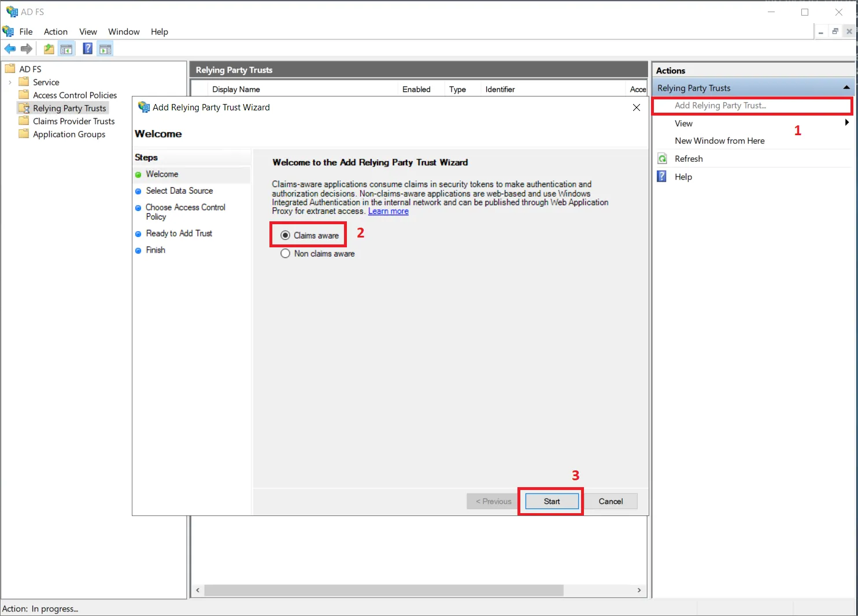Viewport: 858px width, 616px height.
Task: Click the scroll left arrow of trusts list
Action: pyautogui.click(x=198, y=590)
